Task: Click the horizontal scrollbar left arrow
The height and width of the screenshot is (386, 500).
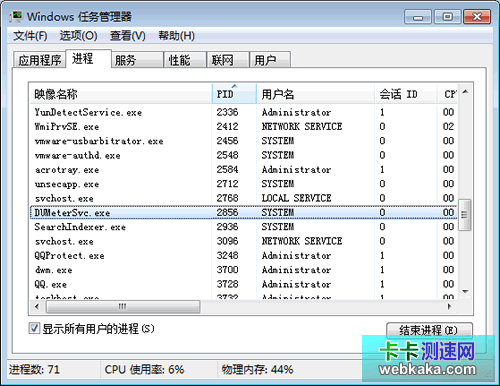Action: click(x=37, y=306)
